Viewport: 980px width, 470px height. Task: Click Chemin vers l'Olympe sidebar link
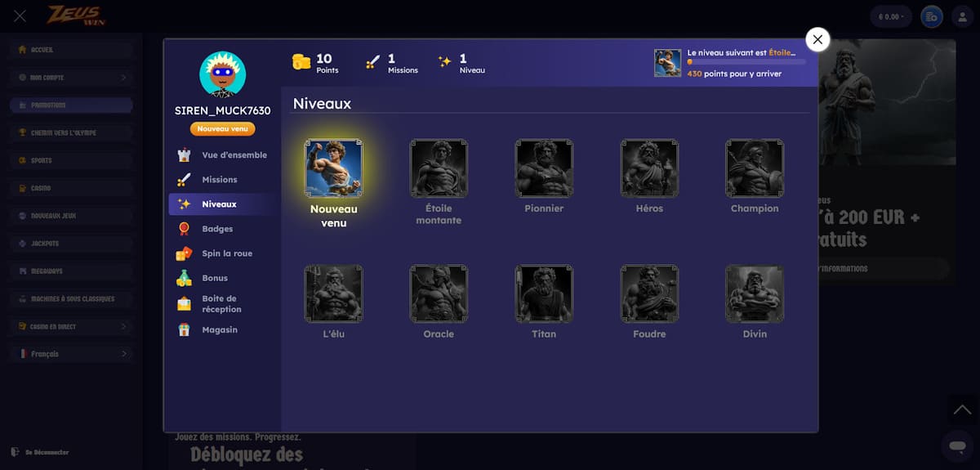[71, 132]
